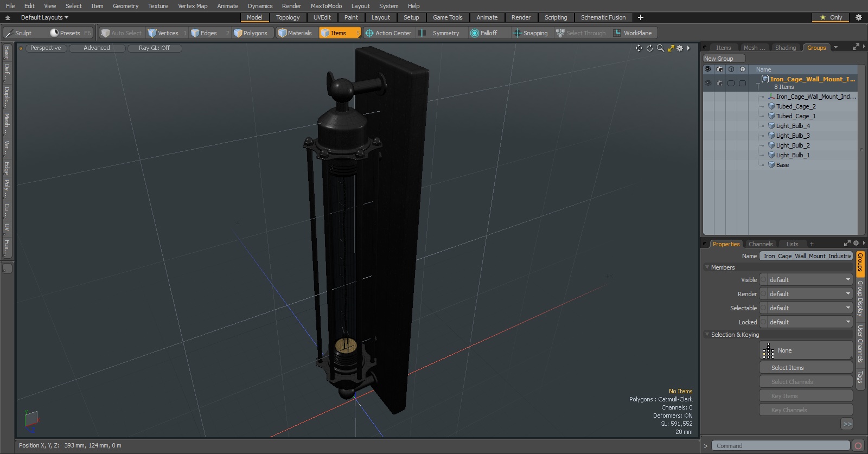
Task: Click the Select Items button
Action: pyautogui.click(x=806, y=368)
